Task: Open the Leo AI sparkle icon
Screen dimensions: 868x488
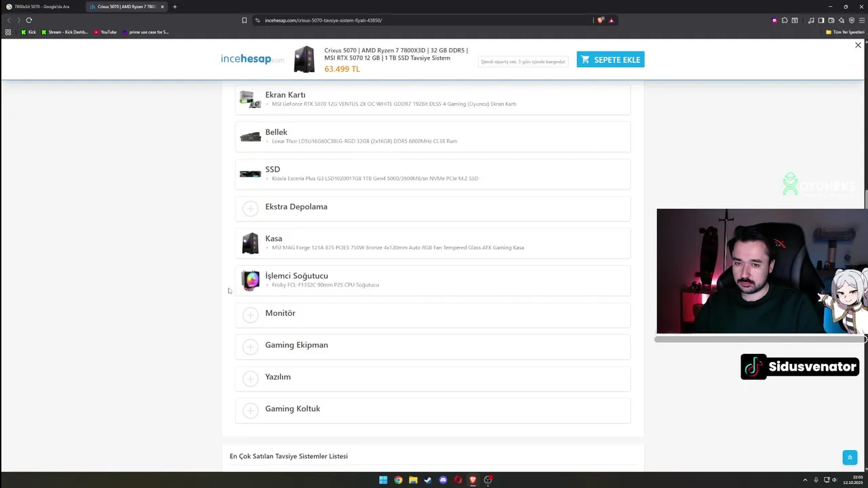Action: coord(842,20)
